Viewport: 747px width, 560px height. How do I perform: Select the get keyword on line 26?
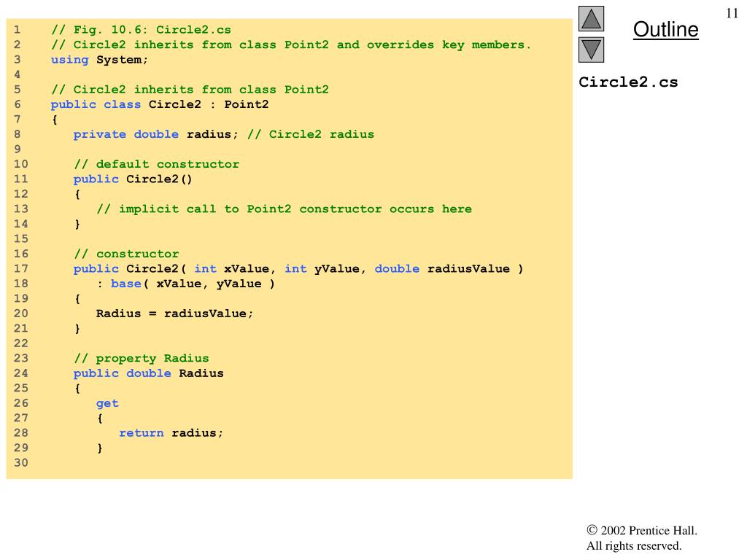tap(107, 403)
